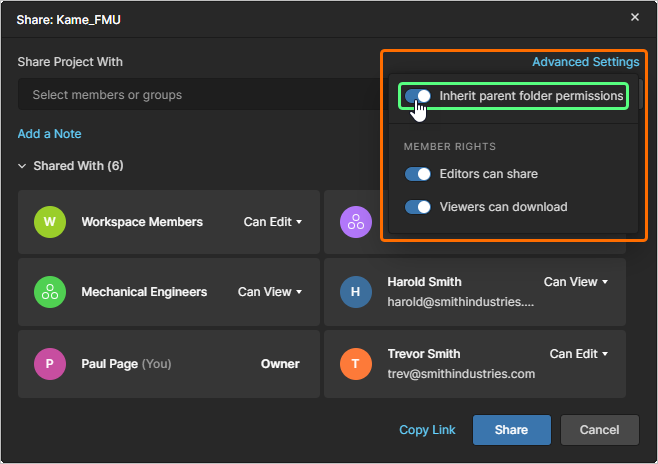Disable the Editors can share switch

[418, 174]
